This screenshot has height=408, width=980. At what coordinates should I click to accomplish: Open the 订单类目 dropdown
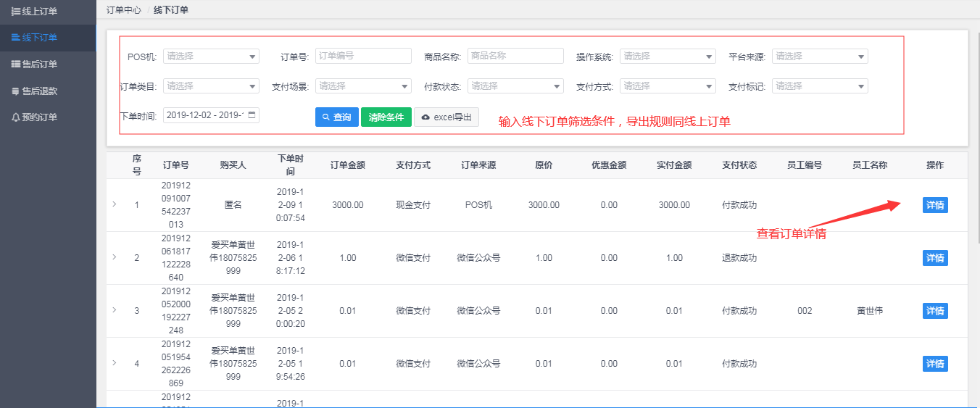click(x=211, y=86)
